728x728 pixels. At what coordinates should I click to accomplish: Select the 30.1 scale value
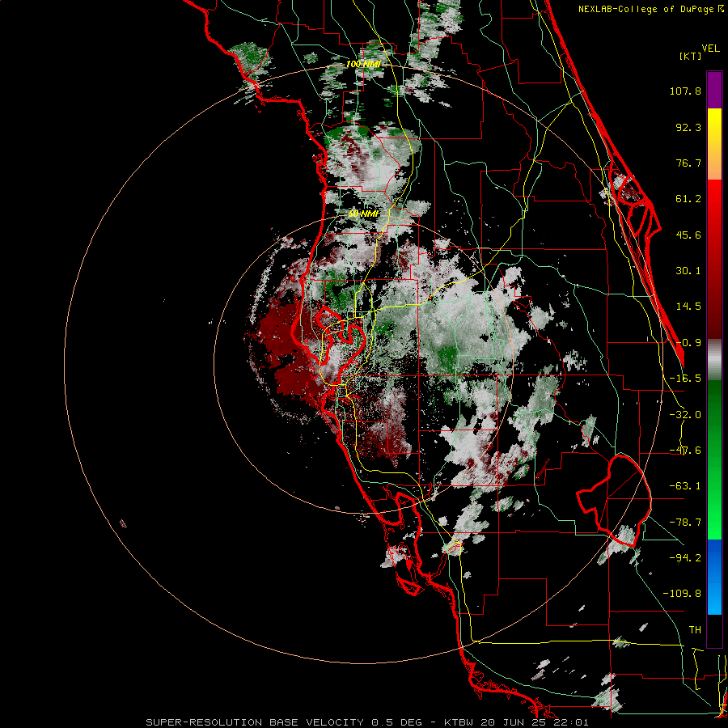688,271
